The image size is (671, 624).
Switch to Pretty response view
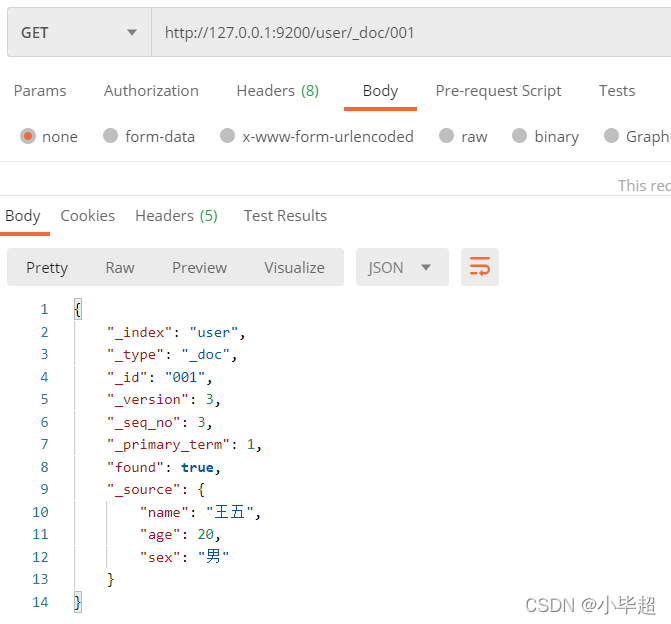click(x=47, y=267)
